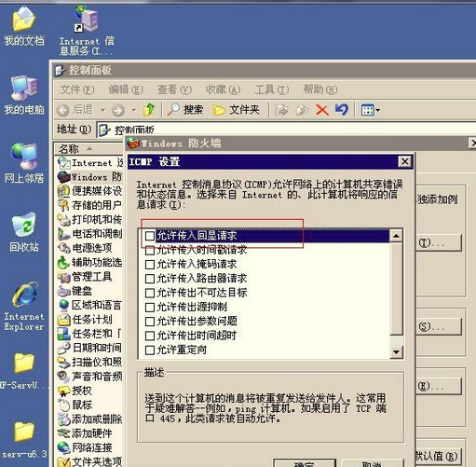Select the 电源选项 item in the list
476x467 pixels.
point(85,248)
